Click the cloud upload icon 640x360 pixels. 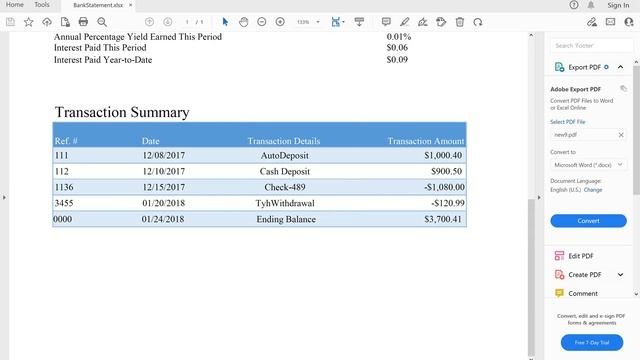pos(47,22)
